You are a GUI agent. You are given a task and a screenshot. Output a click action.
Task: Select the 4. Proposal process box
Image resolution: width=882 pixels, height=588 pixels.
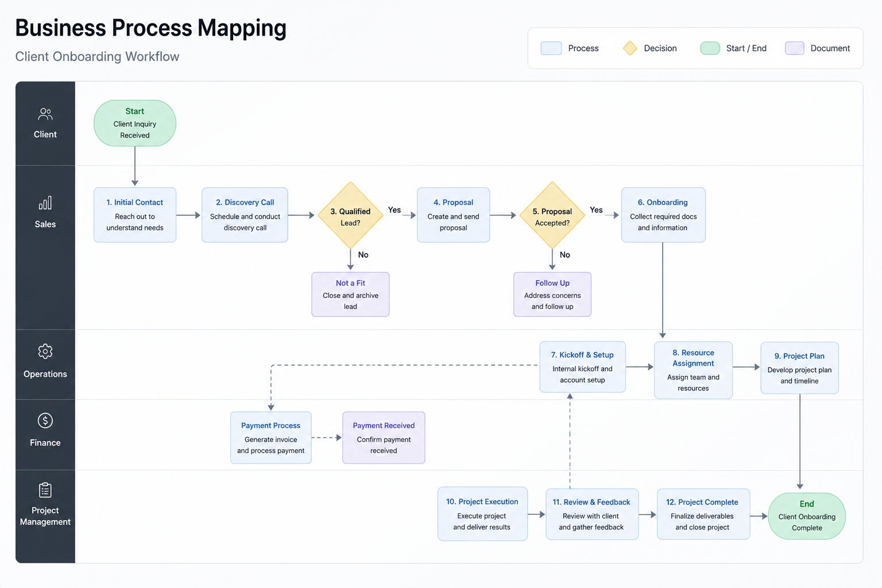[x=454, y=215]
